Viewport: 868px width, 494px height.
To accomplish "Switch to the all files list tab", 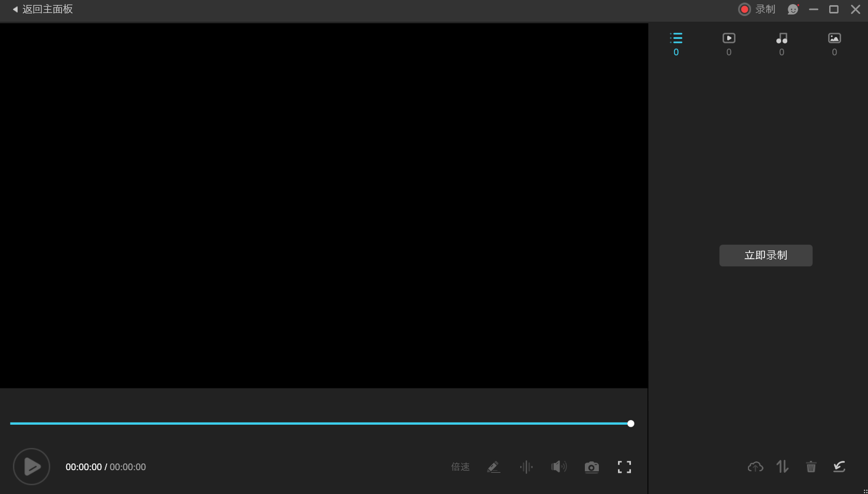I will (676, 44).
